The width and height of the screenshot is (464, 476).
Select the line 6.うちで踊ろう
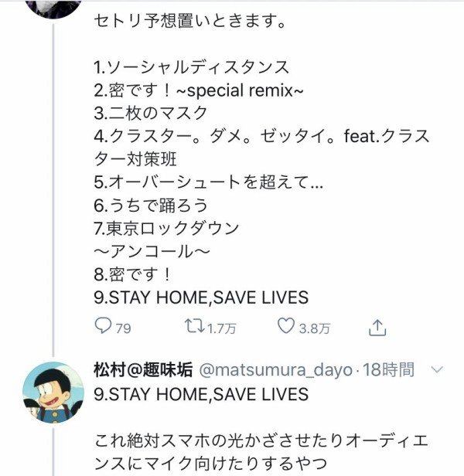151,205
